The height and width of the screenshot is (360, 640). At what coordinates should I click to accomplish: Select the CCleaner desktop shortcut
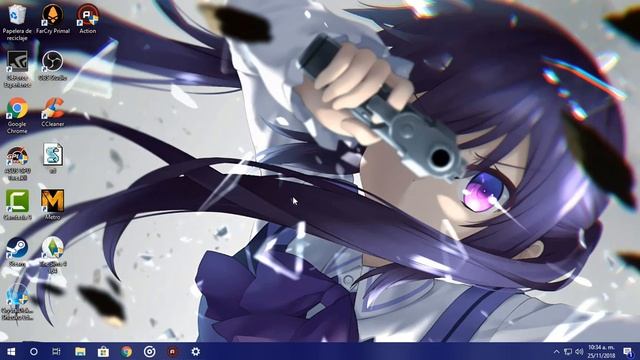(x=53, y=112)
